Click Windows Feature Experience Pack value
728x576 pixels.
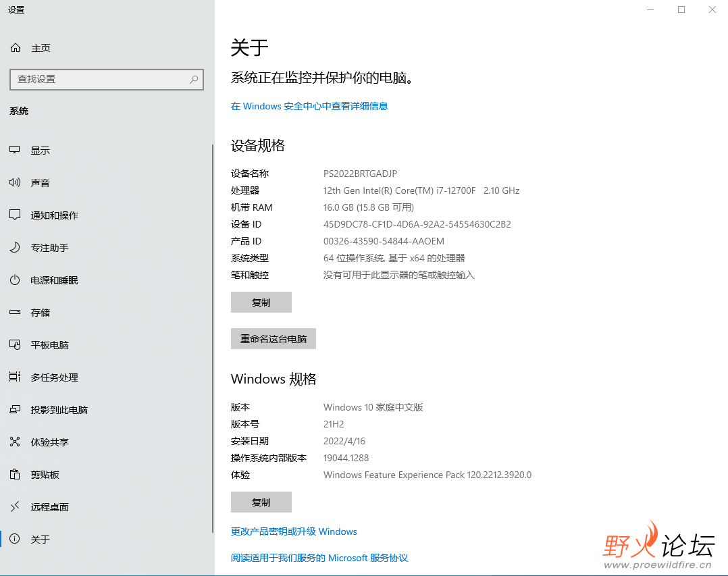(427, 475)
